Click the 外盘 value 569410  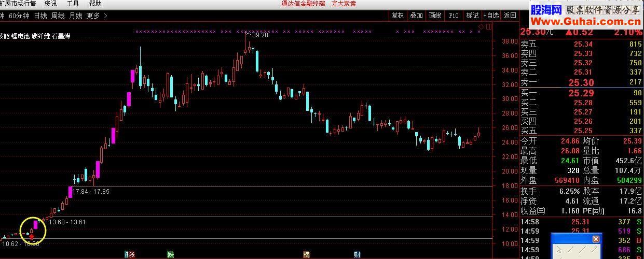[566, 180]
